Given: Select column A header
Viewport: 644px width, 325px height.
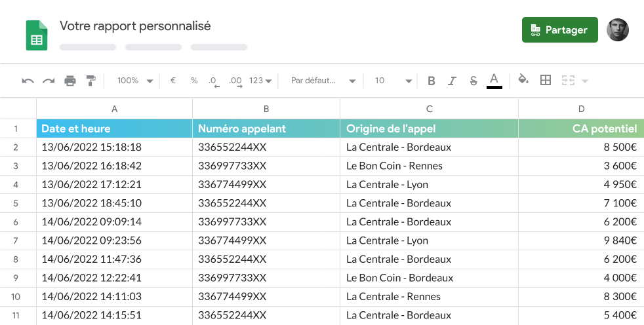Looking at the screenshot, I should pyautogui.click(x=114, y=109).
